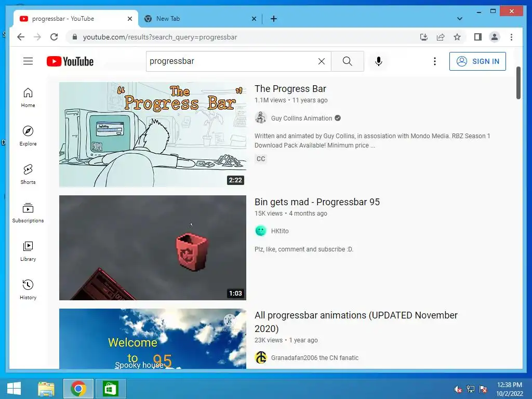Start voice search with microphone icon
532x399 pixels.
(379, 61)
